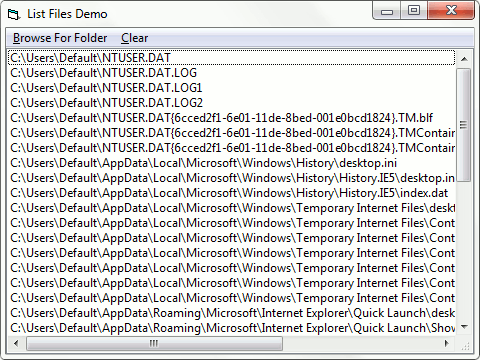The image size is (480, 360).
Task: Minimize the List Files Demo window
Action: (x=387, y=11)
